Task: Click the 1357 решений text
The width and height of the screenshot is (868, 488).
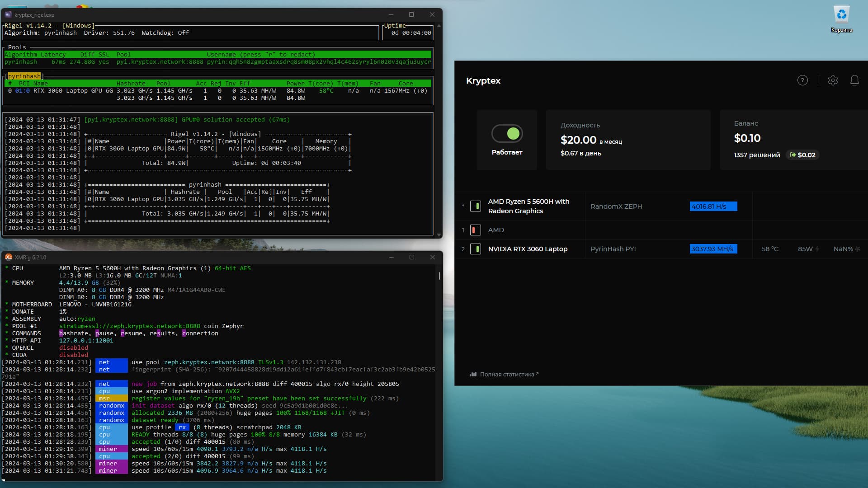Action: 757,155
